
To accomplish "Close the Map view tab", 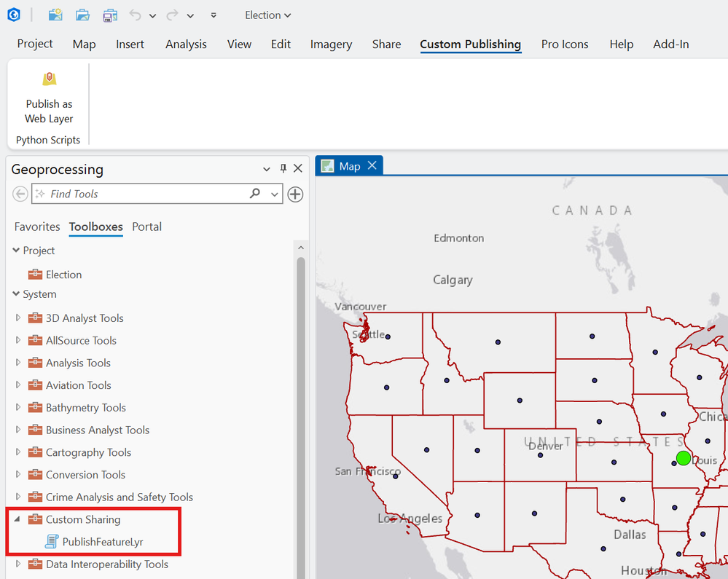I will tap(372, 165).
